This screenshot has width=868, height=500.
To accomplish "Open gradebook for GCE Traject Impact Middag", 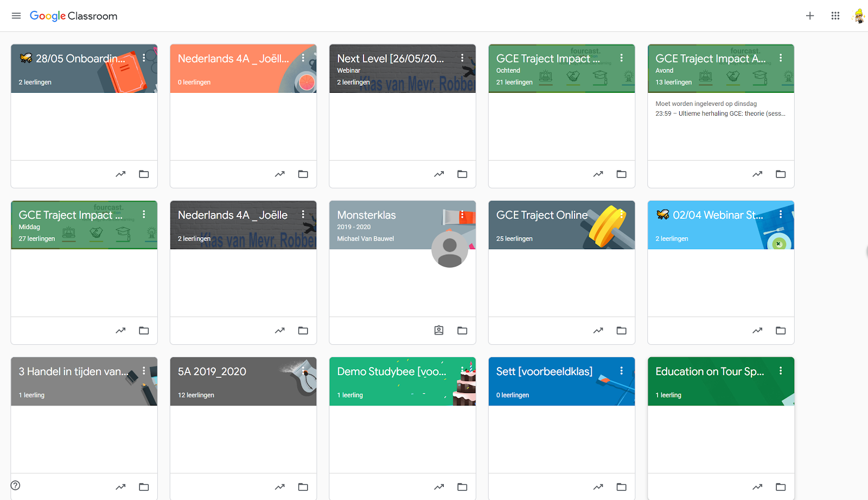I will 120,331.
